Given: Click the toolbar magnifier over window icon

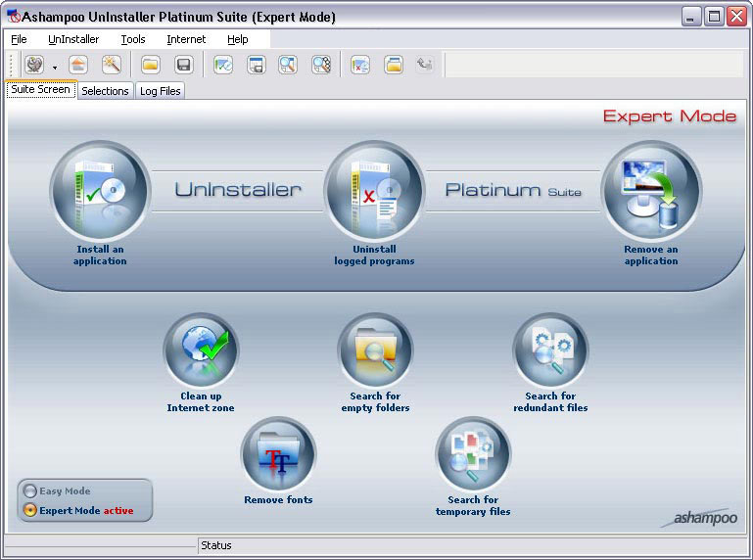Looking at the screenshot, I should (288, 65).
